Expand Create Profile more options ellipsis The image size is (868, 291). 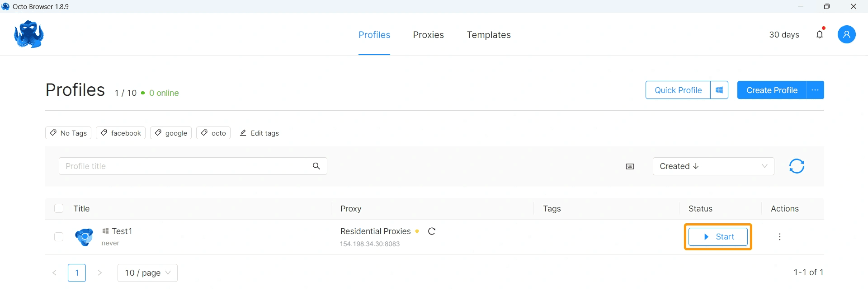pos(815,90)
